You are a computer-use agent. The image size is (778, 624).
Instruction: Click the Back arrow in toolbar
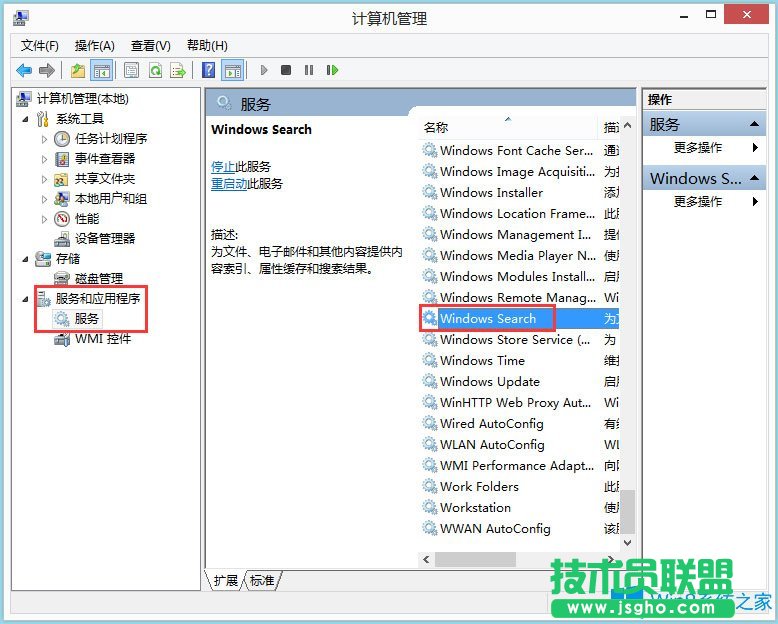pyautogui.click(x=24, y=70)
